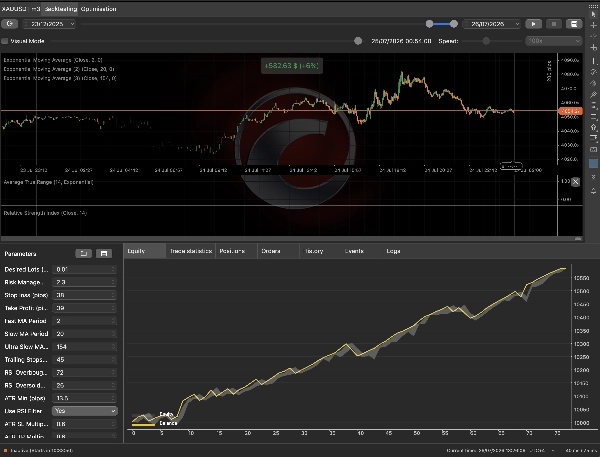
Task: Click the Visual Mode progress slider knob
Action: click(x=358, y=41)
